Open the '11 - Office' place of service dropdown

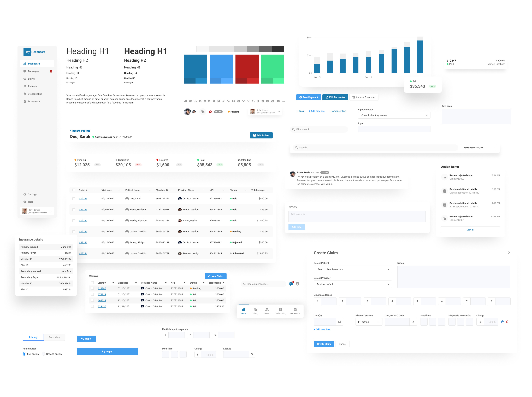point(368,322)
